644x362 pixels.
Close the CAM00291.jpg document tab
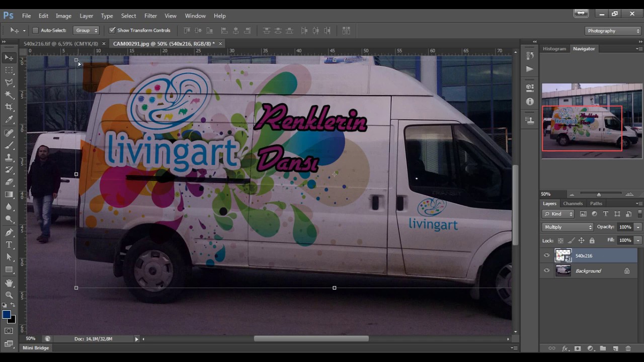[220, 44]
